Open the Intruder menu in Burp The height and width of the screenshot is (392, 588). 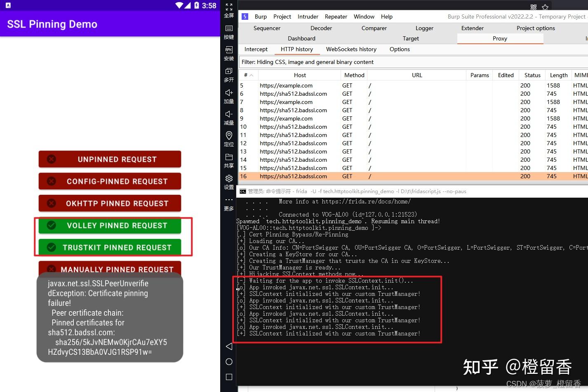(x=308, y=17)
